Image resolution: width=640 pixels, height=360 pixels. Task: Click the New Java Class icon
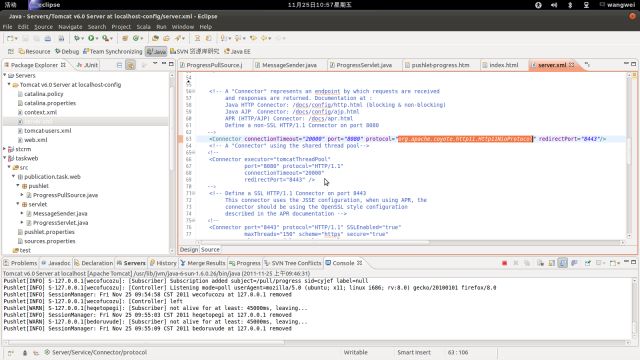[136, 38]
